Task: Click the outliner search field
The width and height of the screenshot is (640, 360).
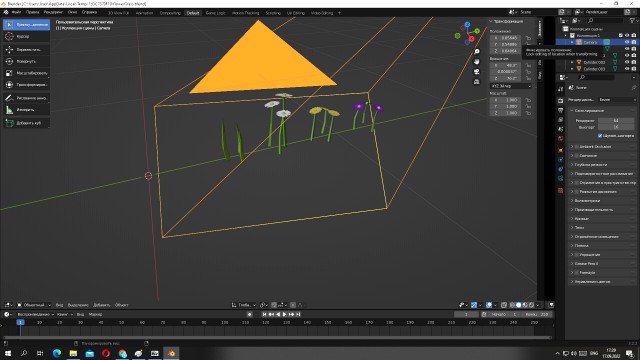Action: [x=605, y=20]
